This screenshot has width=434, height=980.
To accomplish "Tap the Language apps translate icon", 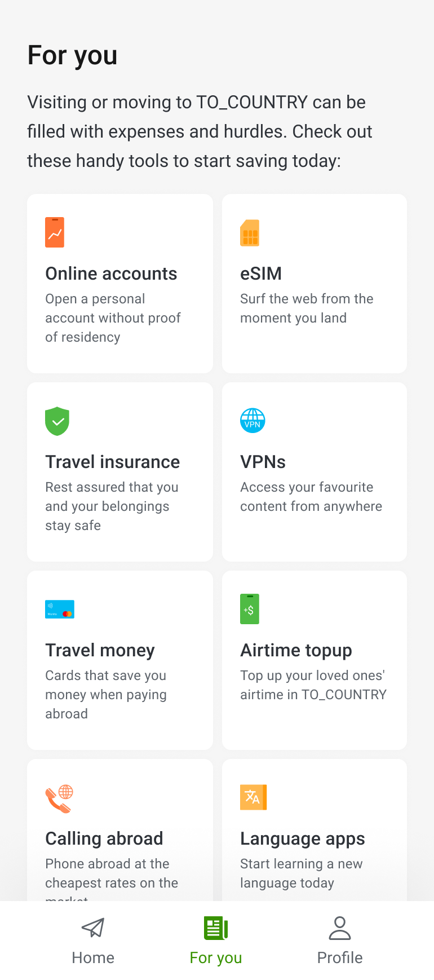I will (x=253, y=797).
